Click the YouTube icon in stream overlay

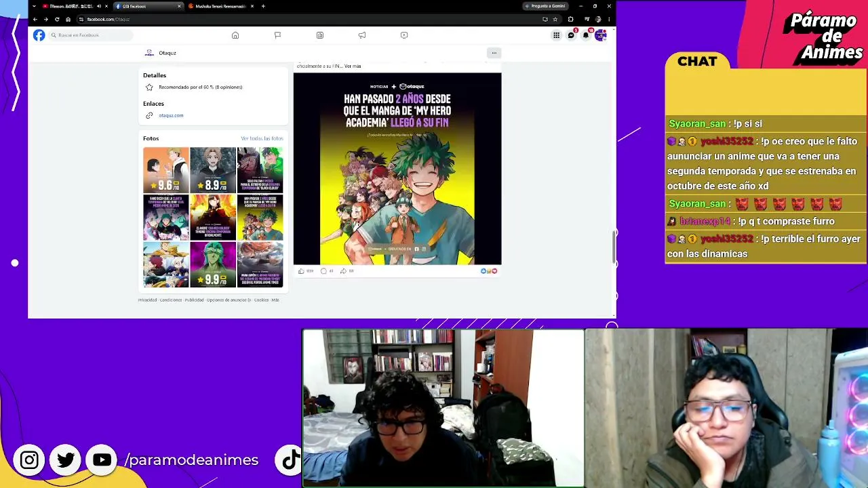[x=102, y=460]
